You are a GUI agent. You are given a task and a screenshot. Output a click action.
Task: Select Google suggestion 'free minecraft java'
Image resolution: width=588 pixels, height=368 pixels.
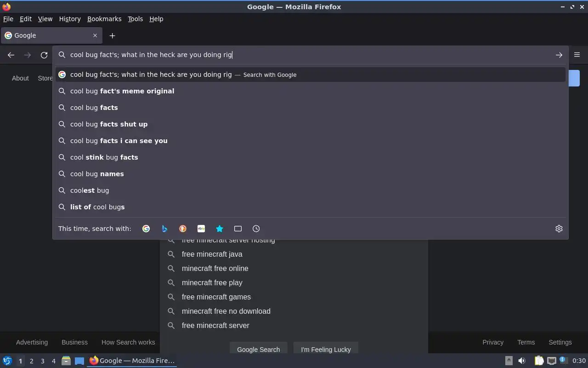click(x=294, y=254)
